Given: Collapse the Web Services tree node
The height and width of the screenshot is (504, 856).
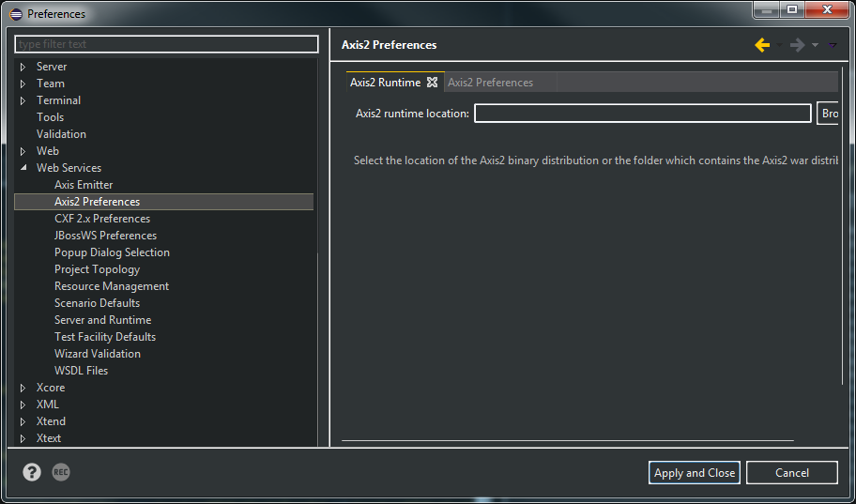Looking at the screenshot, I should [23, 168].
